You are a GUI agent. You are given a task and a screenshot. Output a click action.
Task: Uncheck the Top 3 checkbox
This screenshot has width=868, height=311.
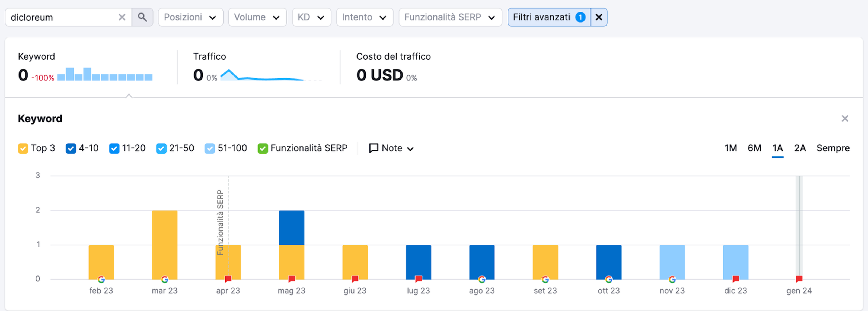click(23, 148)
